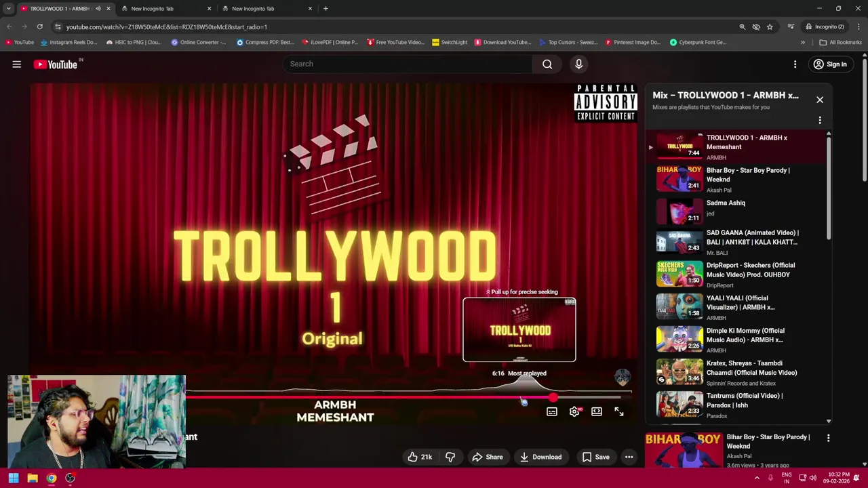Image resolution: width=868 pixels, height=488 pixels.
Task: Toggle subtitles with the captions button
Action: tap(552, 411)
